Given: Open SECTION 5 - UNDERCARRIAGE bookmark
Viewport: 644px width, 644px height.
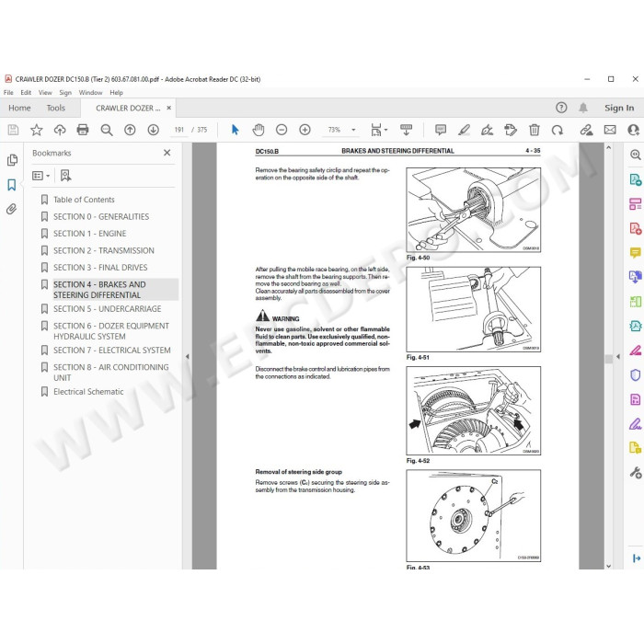Looking at the screenshot, I should pos(108,308).
